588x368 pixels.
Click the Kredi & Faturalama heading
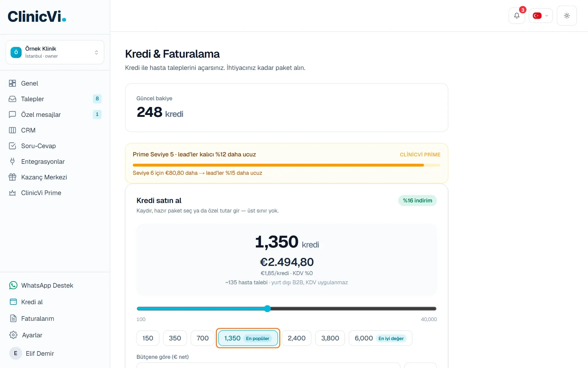pos(172,54)
